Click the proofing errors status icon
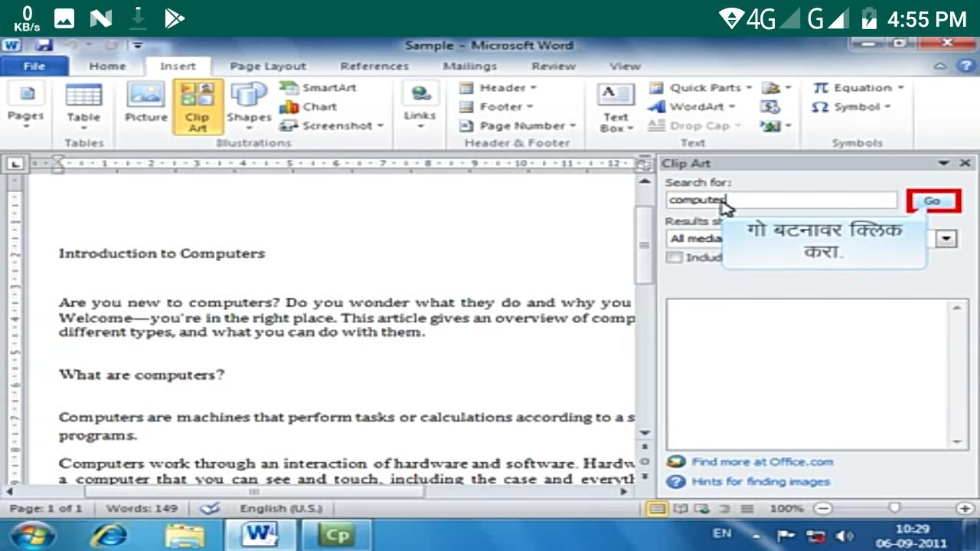 (x=210, y=508)
